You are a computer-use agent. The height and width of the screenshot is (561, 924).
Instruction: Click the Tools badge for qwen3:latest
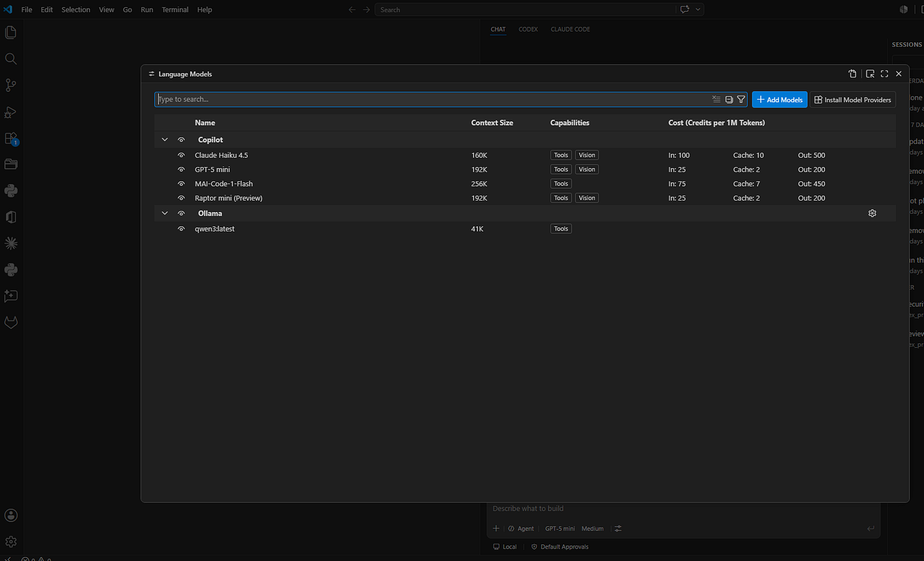coord(561,229)
